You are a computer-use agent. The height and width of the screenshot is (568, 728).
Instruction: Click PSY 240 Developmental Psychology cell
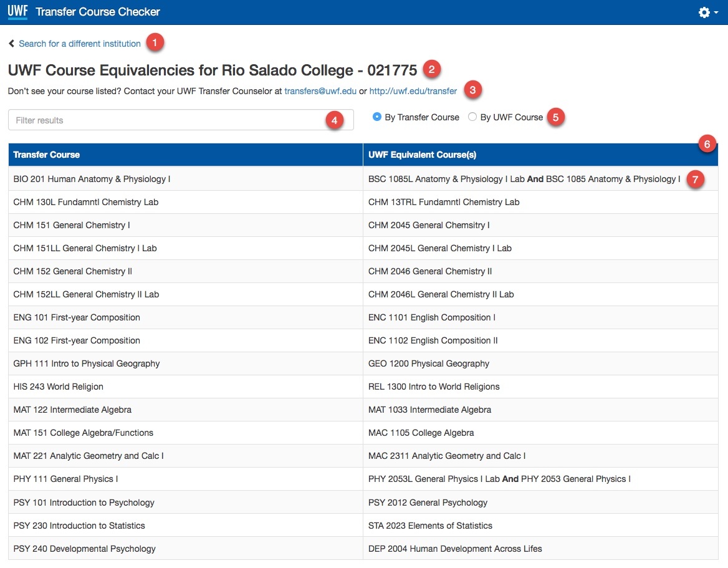coord(186,549)
